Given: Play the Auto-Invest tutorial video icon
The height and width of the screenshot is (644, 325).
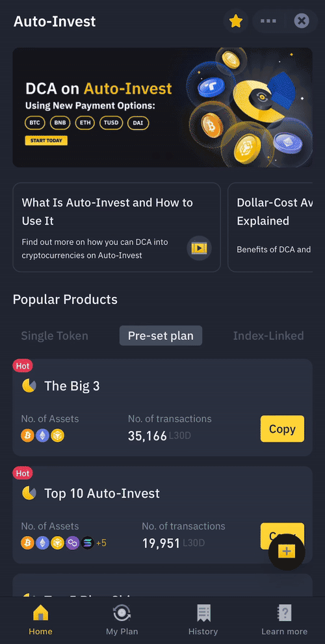Looking at the screenshot, I should click(200, 248).
